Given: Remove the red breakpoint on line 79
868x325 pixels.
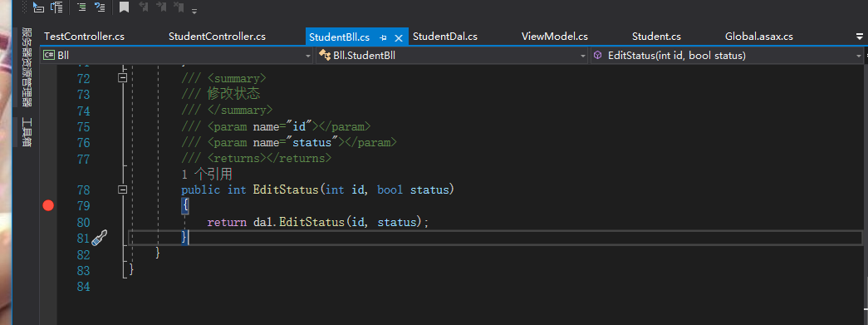Looking at the screenshot, I should point(49,206).
